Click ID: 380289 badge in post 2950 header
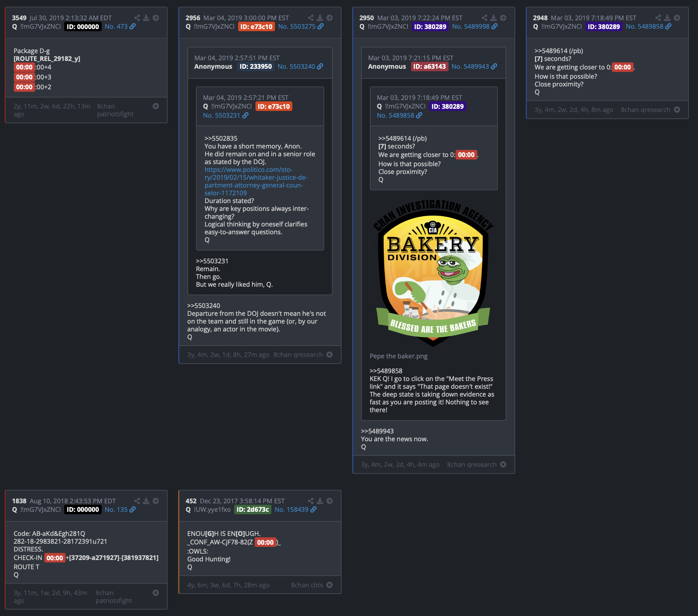698x616 pixels. tap(430, 27)
